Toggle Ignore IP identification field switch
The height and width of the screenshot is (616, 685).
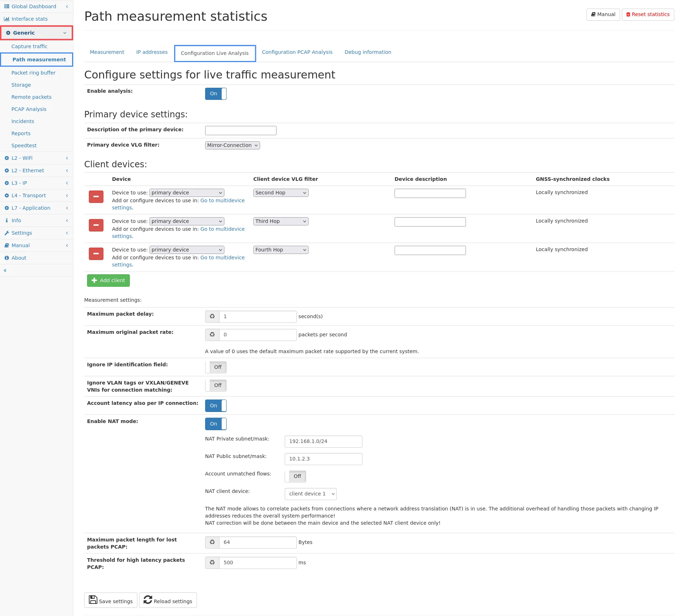tap(215, 367)
